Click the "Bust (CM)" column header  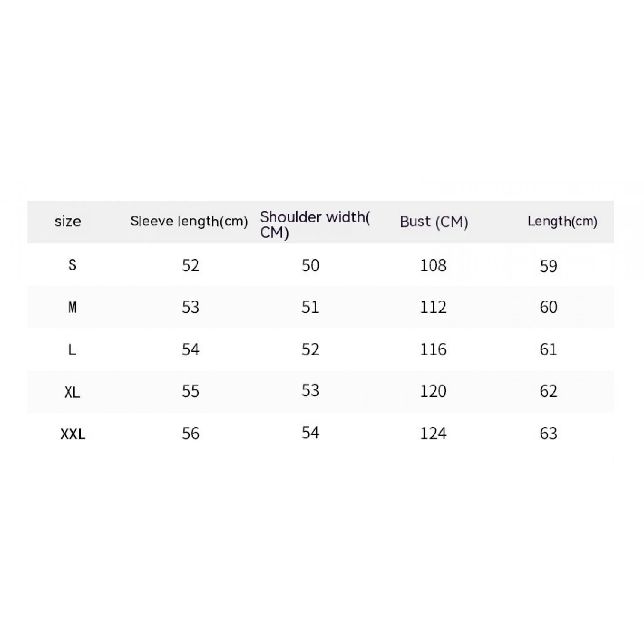(x=434, y=222)
